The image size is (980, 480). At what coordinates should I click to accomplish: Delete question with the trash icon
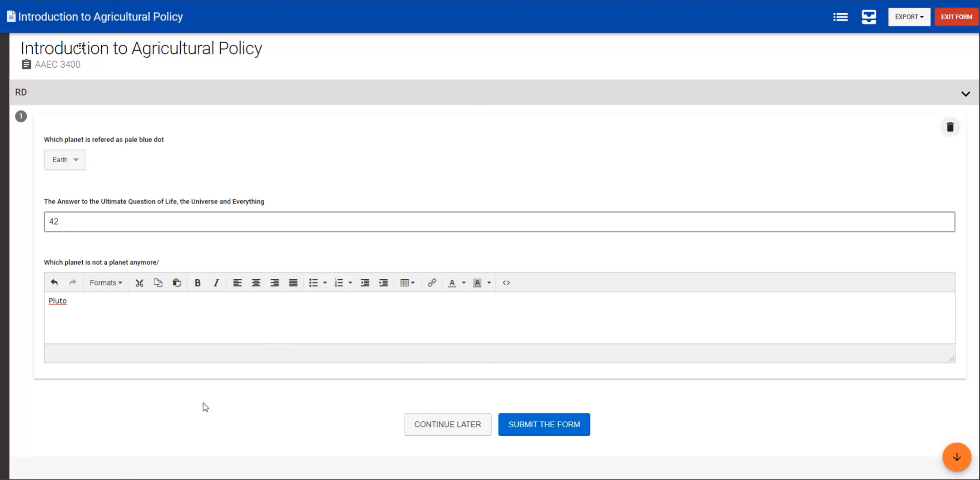950,127
